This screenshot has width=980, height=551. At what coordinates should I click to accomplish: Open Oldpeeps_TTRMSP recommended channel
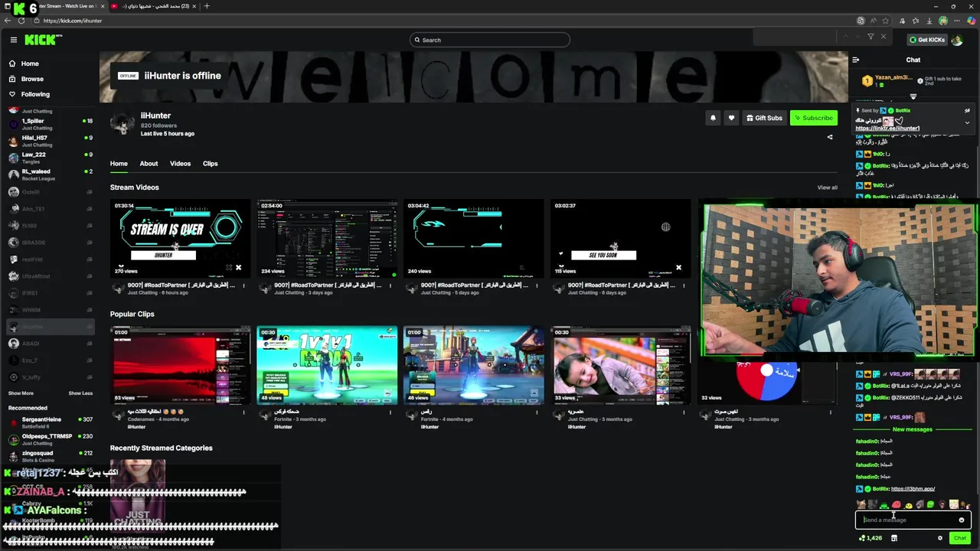point(50,439)
